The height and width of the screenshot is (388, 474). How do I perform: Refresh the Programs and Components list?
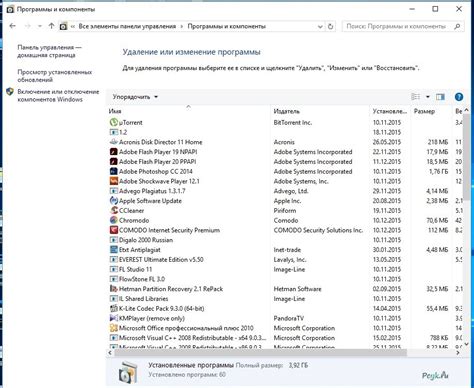point(330,26)
